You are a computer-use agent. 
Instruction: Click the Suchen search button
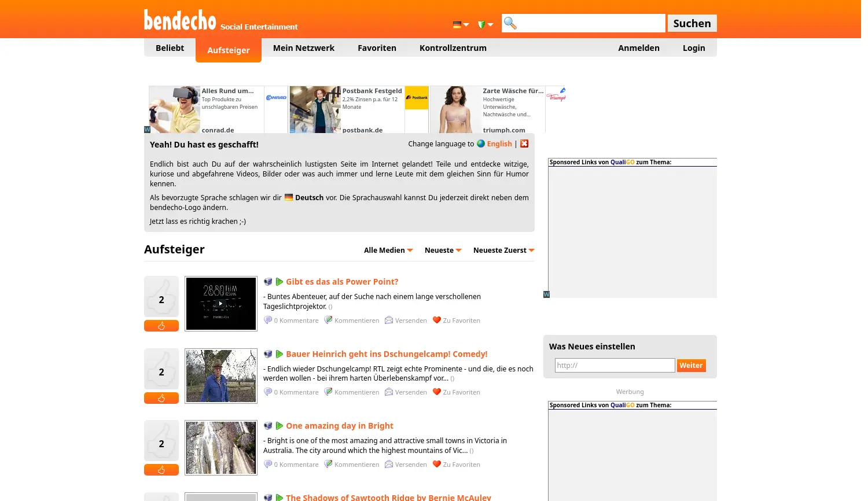(x=692, y=23)
